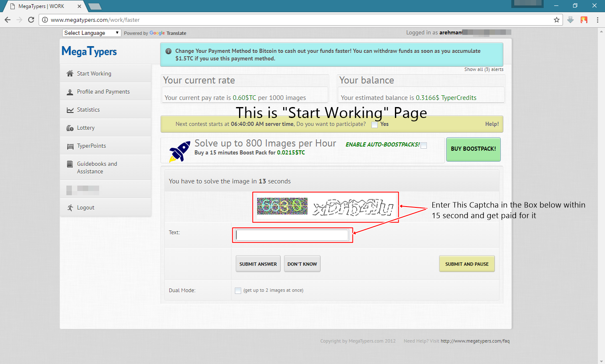This screenshot has height=364, width=605.
Task: Click the 0.3166$ TyperCredits balance text
Action: pos(446,98)
